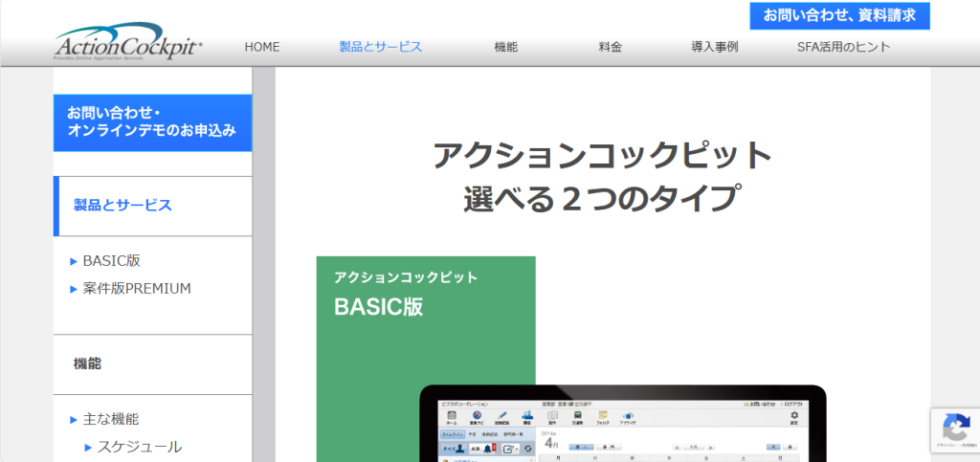Image resolution: width=980 pixels, height=462 pixels.
Task: Open the 主な機能 sidebar link
Action: point(111,420)
